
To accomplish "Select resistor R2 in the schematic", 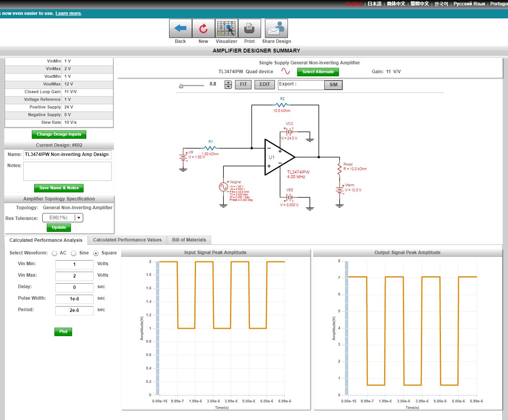I will point(282,105).
